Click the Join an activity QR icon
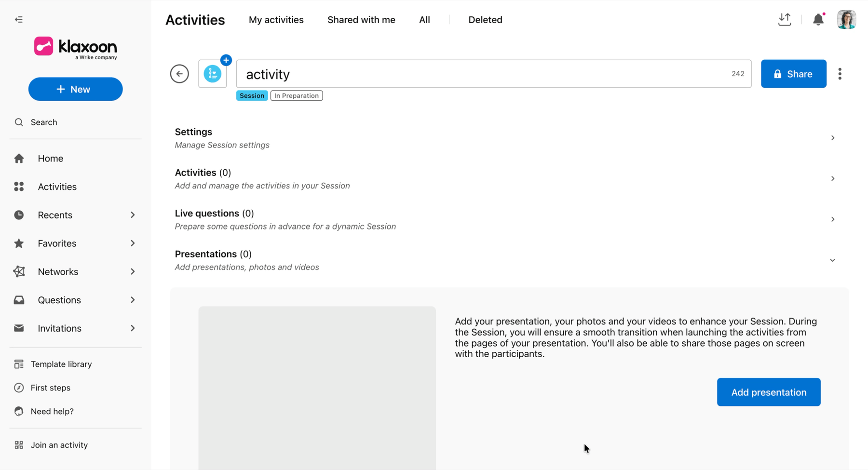Image resolution: width=868 pixels, height=470 pixels. coord(19,445)
